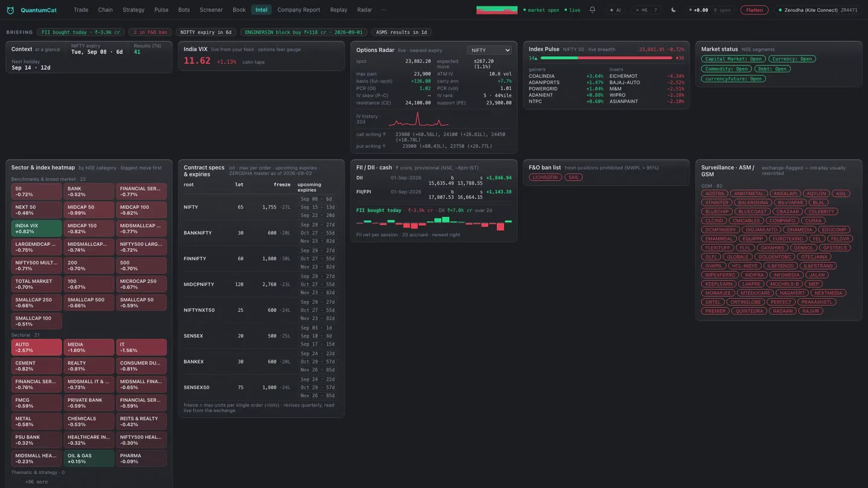Switch to the Radar tab
The width and height of the screenshot is (868, 488).
tap(364, 10)
